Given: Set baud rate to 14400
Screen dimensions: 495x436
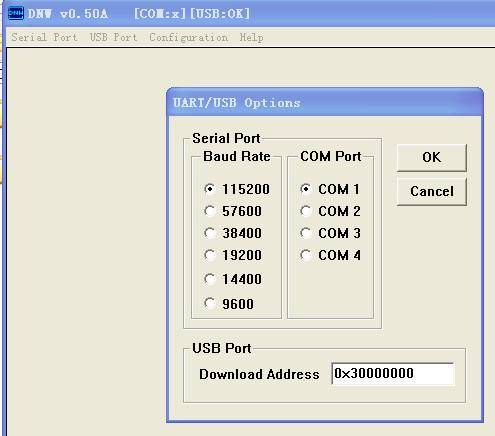Looking at the screenshot, I should (233, 279).
